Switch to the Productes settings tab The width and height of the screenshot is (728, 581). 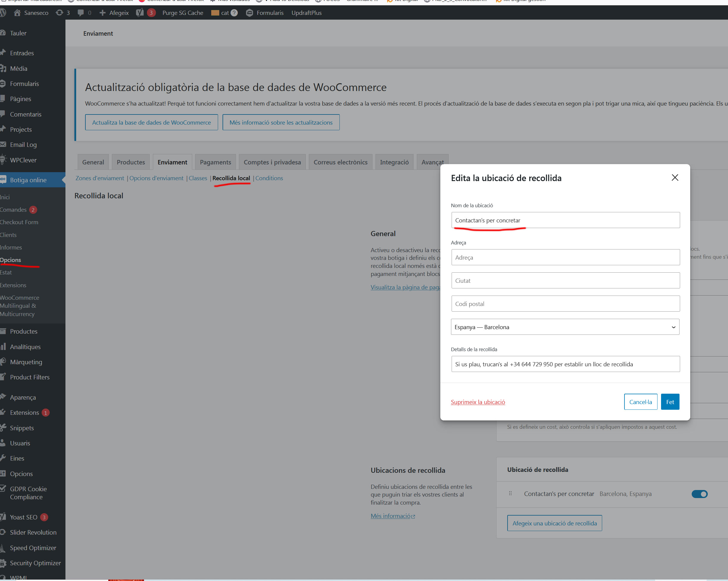pos(131,162)
